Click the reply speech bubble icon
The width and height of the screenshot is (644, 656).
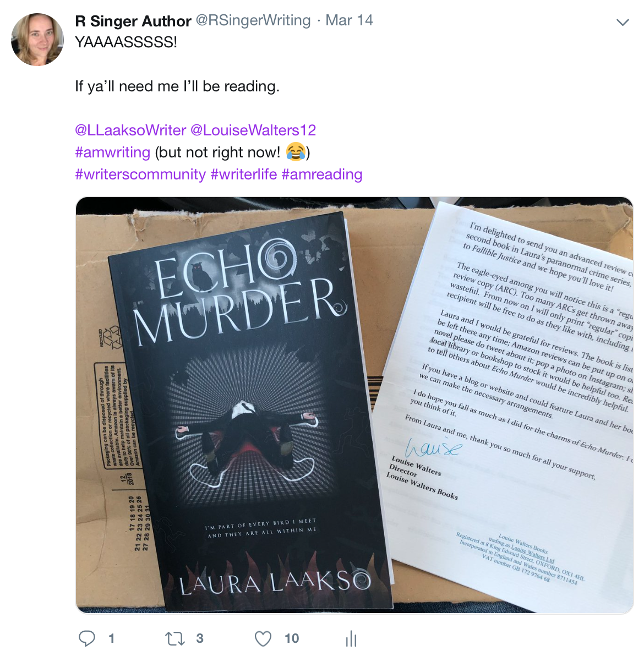click(87, 638)
